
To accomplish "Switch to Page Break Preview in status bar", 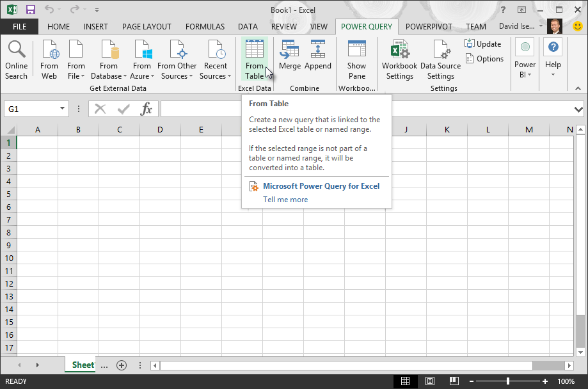I will pos(454,381).
